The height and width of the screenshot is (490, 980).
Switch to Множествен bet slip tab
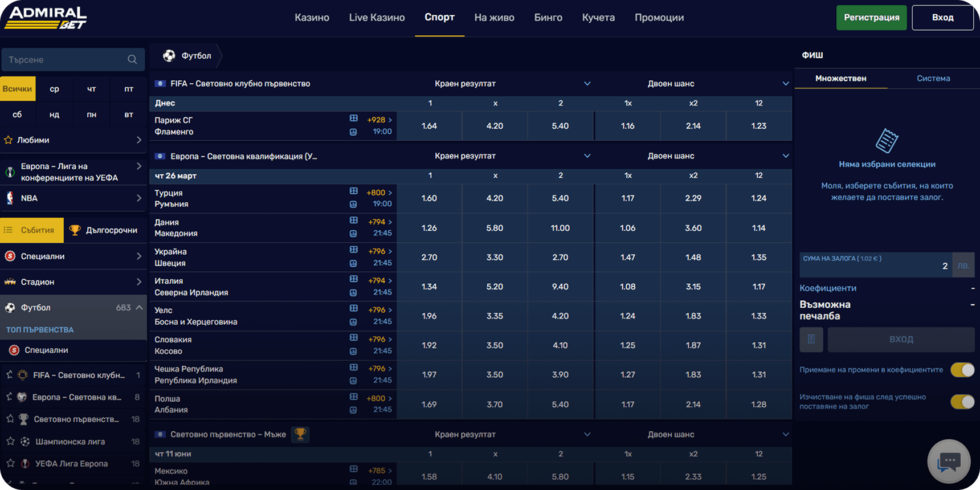[841, 79]
